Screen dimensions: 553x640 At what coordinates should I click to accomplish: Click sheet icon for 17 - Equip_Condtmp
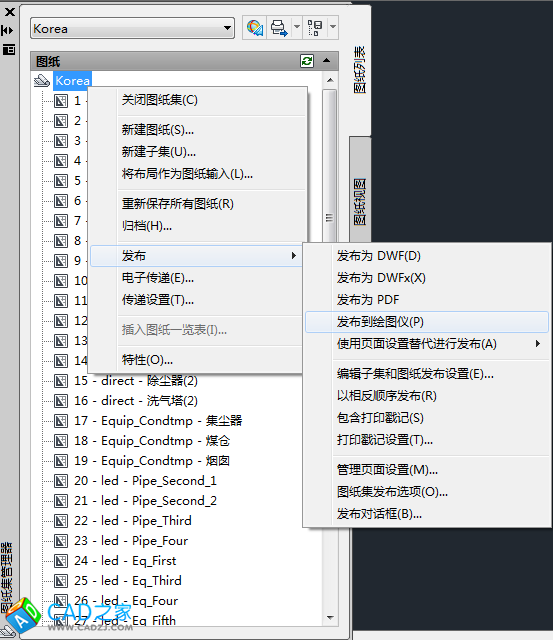tap(61, 421)
